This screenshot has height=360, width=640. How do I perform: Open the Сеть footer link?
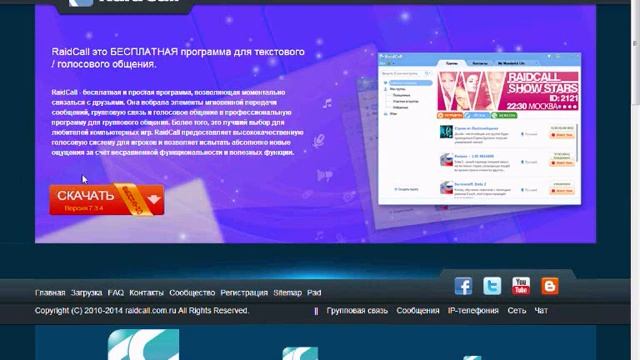pos(516,311)
